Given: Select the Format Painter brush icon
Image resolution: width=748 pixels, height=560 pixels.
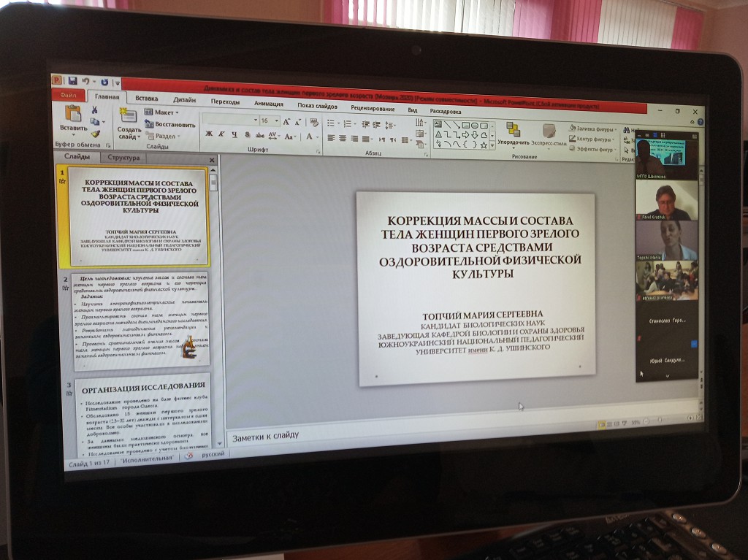Looking at the screenshot, I should coord(95,134).
